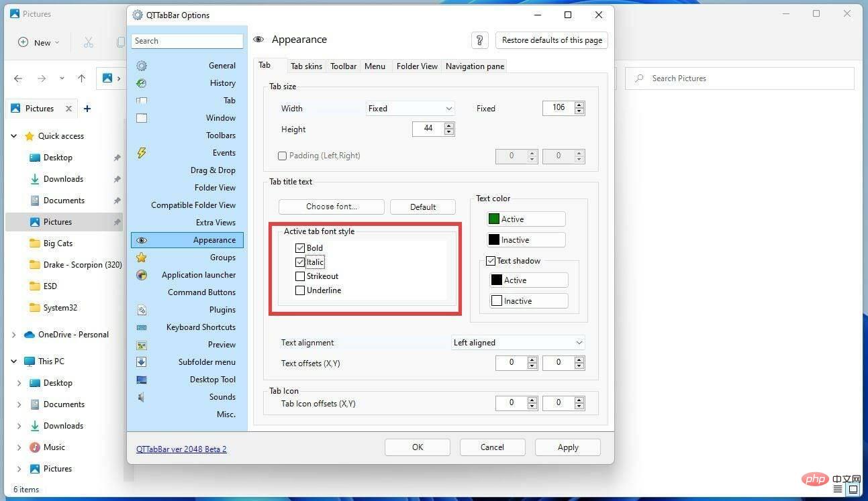Go forward with Explorer's right arrow
This screenshot has height=501, width=868.
pos(42,78)
